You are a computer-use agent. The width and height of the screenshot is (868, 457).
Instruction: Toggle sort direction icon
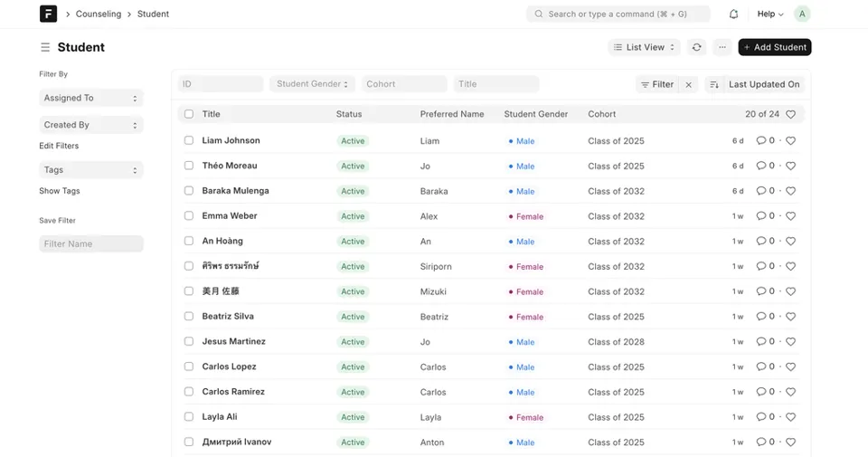click(714, 84)
